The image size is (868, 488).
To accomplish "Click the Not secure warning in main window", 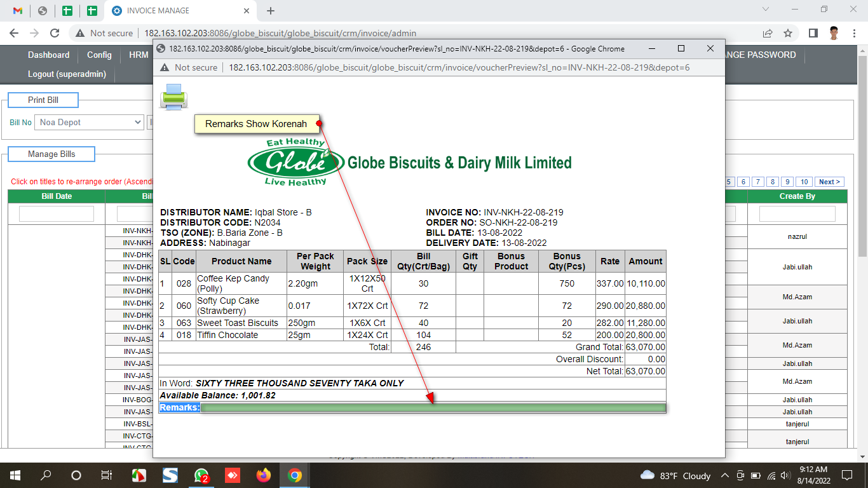I will coord(104,33).
